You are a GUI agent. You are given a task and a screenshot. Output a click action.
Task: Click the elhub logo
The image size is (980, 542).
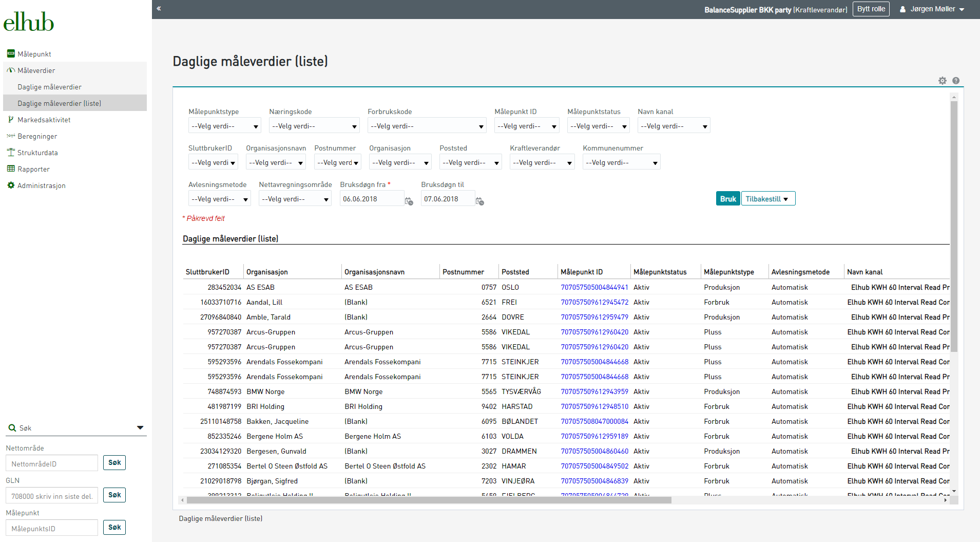tap(29, 22)
